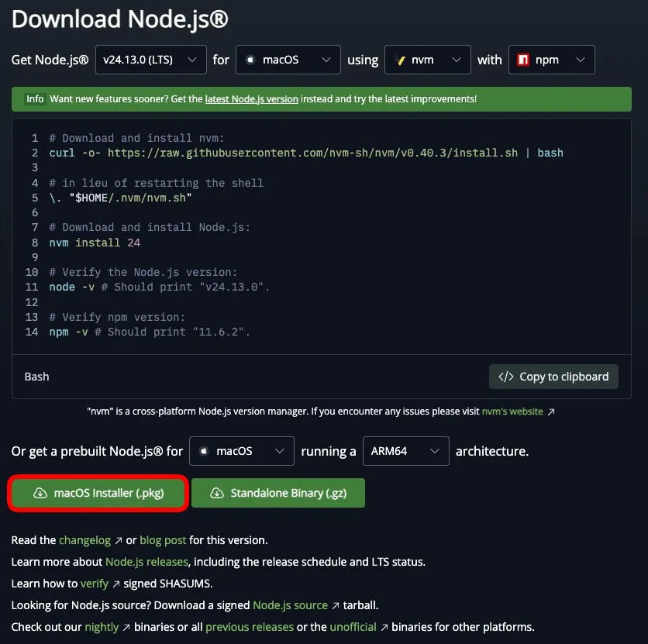Expand the npm package manager dropdown
Screen dimensions: 648x644
pyautogui.click(x=551, y=60)
